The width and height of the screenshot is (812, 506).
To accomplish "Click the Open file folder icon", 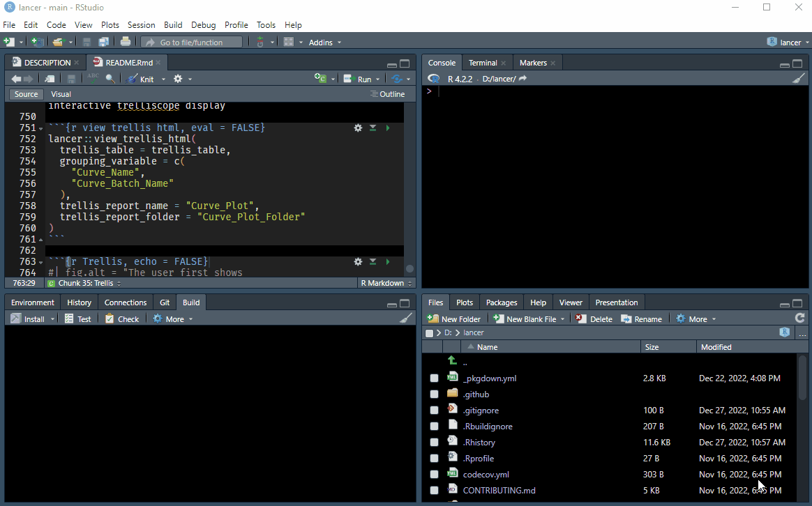I will [58, 42].
